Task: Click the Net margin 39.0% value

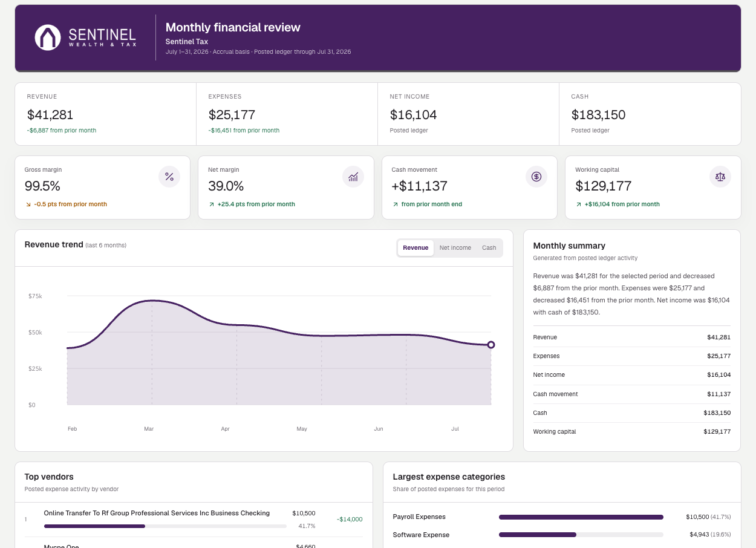Action: coord(226,186)
